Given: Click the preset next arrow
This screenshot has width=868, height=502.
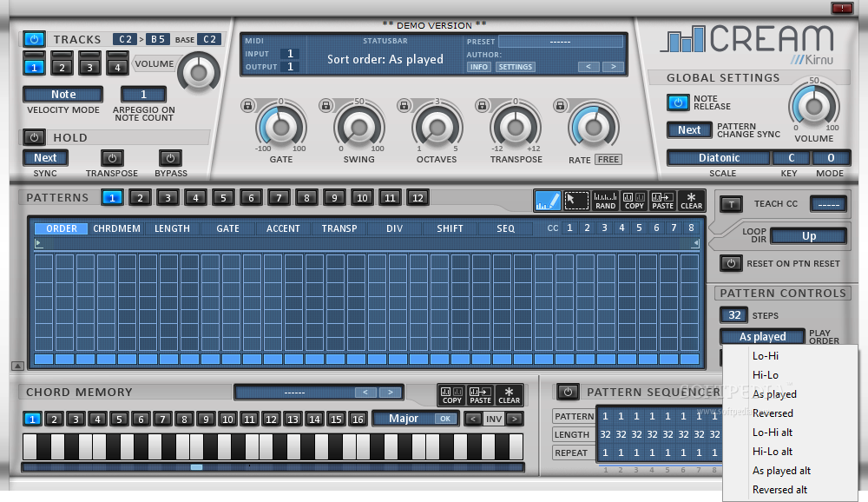Looking at the screenshot, I should 613,67.
